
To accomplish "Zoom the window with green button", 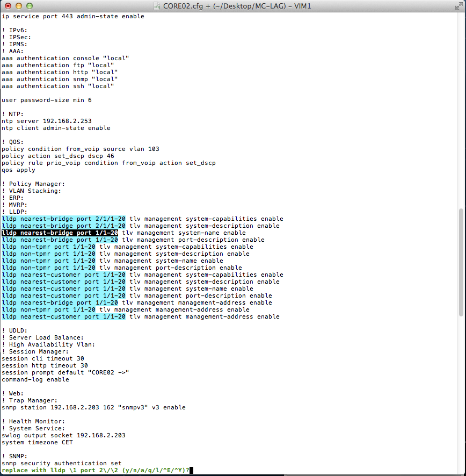I will (29, 6).
